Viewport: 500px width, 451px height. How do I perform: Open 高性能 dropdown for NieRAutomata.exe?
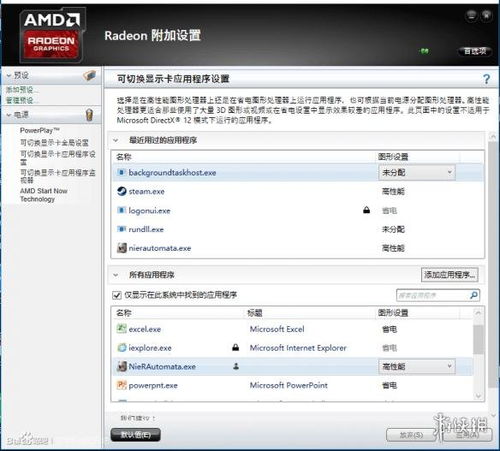click(x=417, y=366)
